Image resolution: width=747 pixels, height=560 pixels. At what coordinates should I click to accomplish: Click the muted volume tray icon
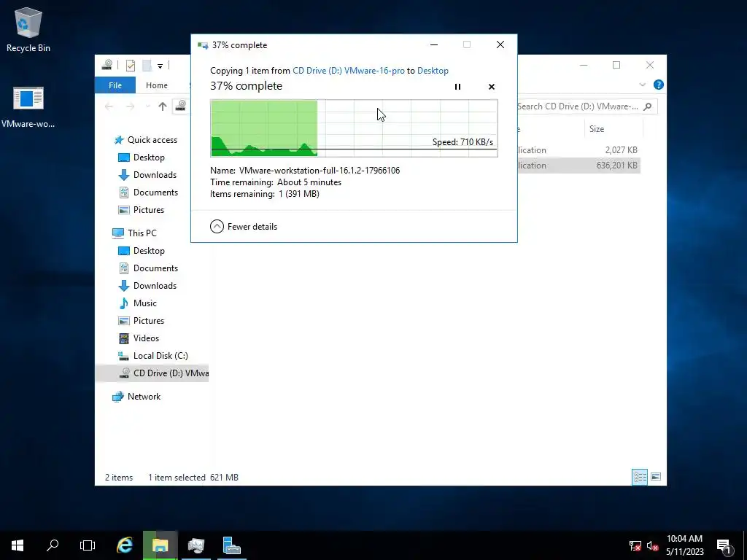652,545
